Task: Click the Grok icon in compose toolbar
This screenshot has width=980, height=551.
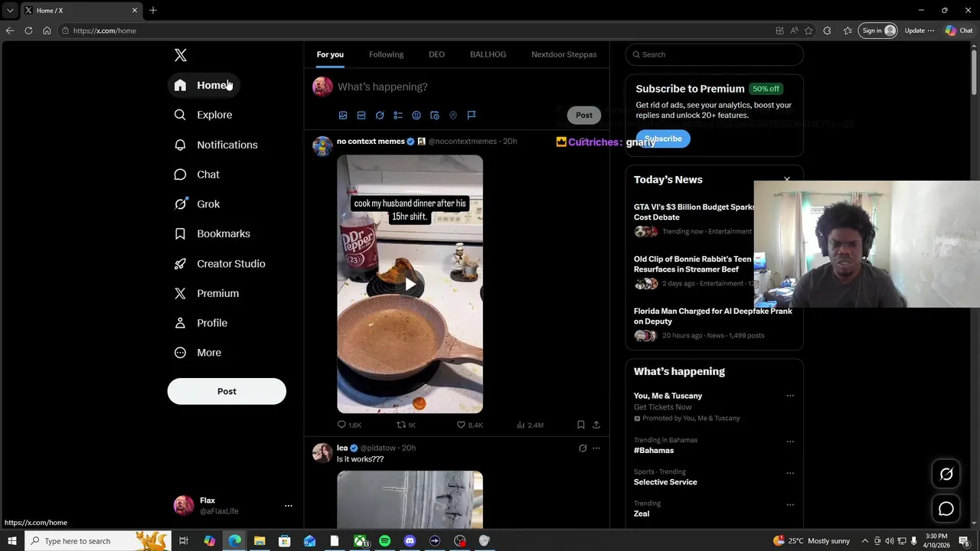Action: click(380, 116)
